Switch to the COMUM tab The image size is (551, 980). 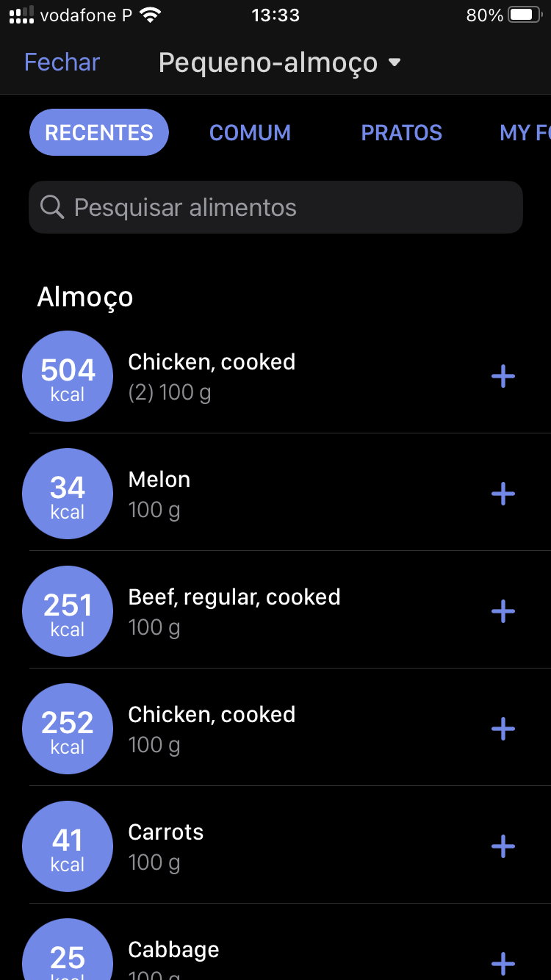[250, 132]
